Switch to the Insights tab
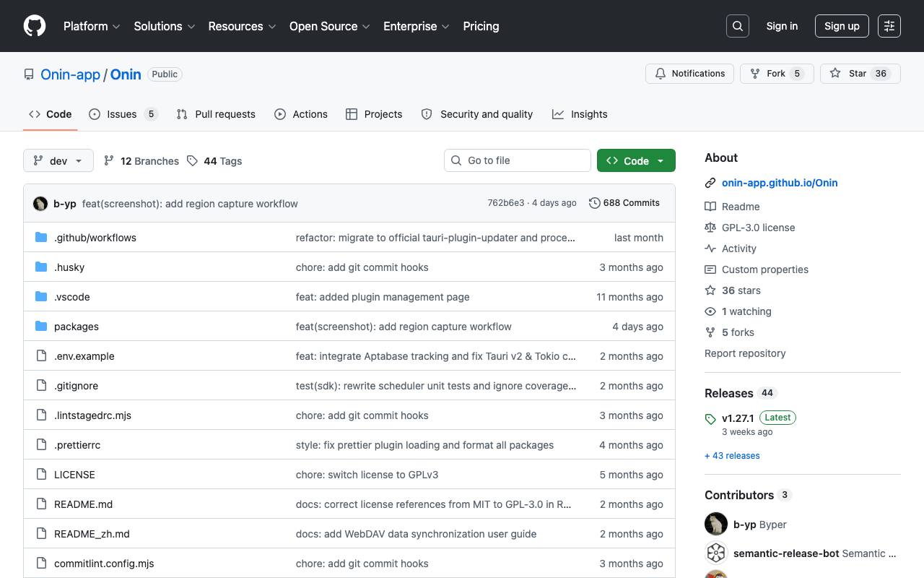This screenshot has width=924, height=578. 580,114
